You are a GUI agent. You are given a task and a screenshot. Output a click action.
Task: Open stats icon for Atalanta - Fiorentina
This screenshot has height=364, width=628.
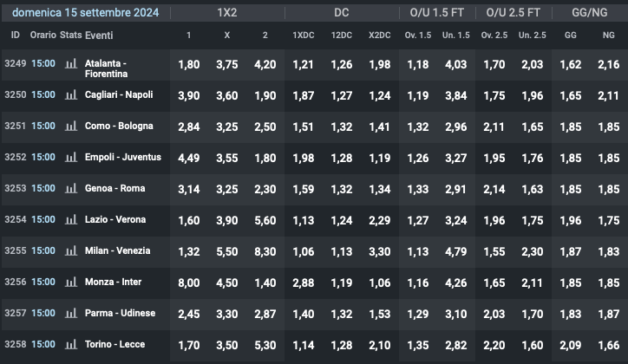click(x=71, y=64)
